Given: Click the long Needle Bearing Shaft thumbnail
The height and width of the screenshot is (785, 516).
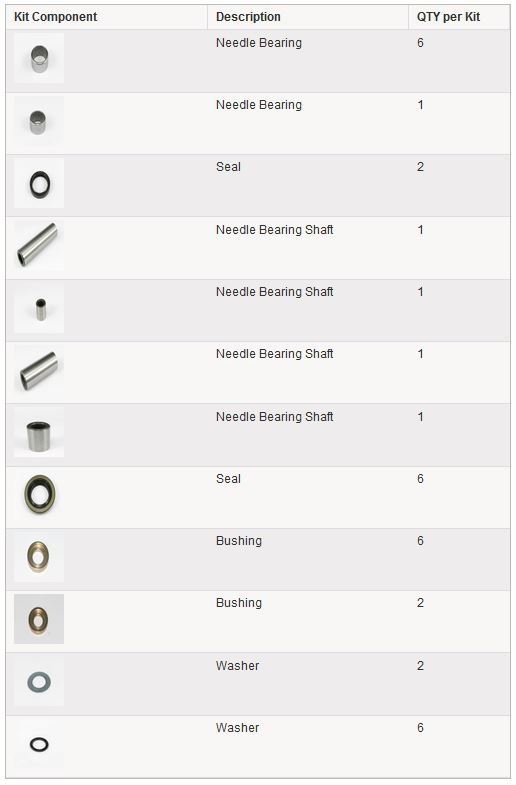Looking at the screenshot, I should point(39,246).
